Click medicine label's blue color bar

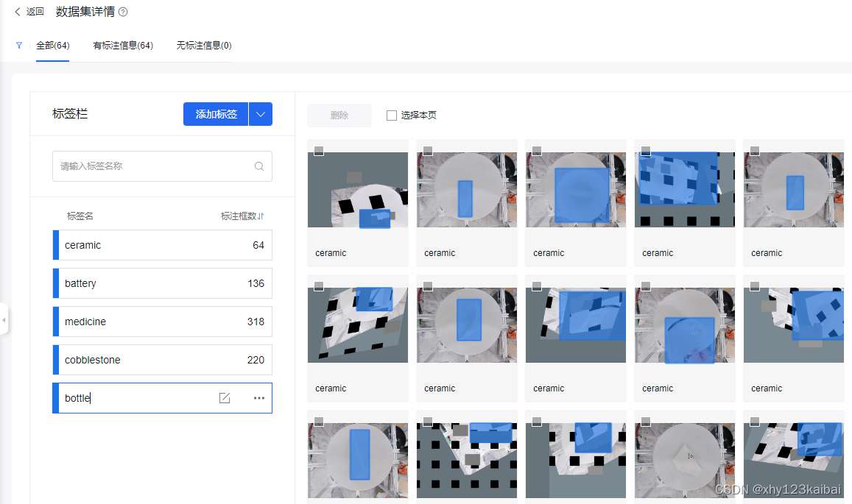pos(55,322)
